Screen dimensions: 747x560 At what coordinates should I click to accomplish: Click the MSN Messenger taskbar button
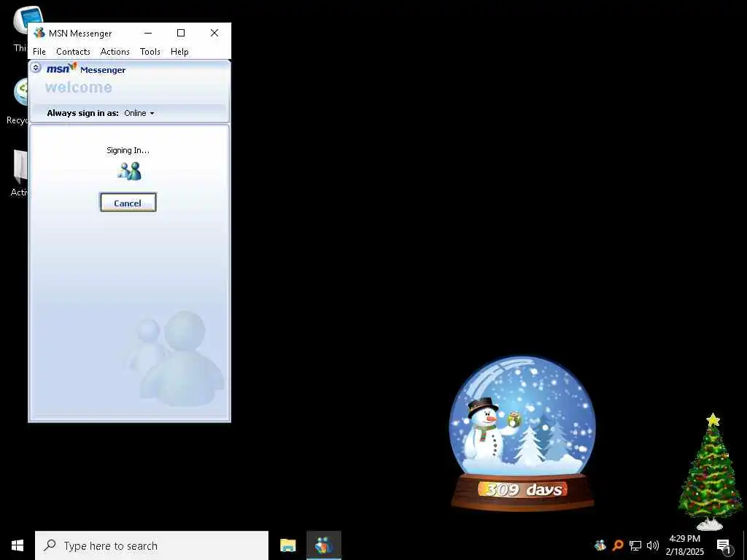tap(323, 545)
